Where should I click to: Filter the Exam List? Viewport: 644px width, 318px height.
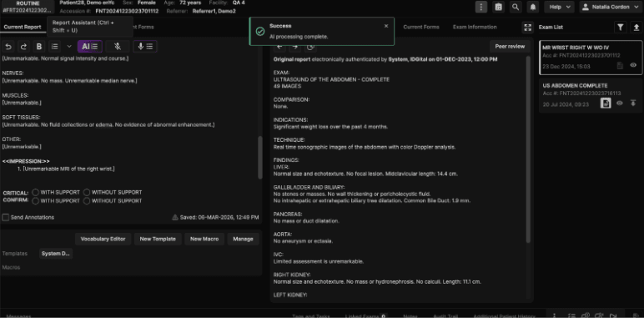click(620, 27)
